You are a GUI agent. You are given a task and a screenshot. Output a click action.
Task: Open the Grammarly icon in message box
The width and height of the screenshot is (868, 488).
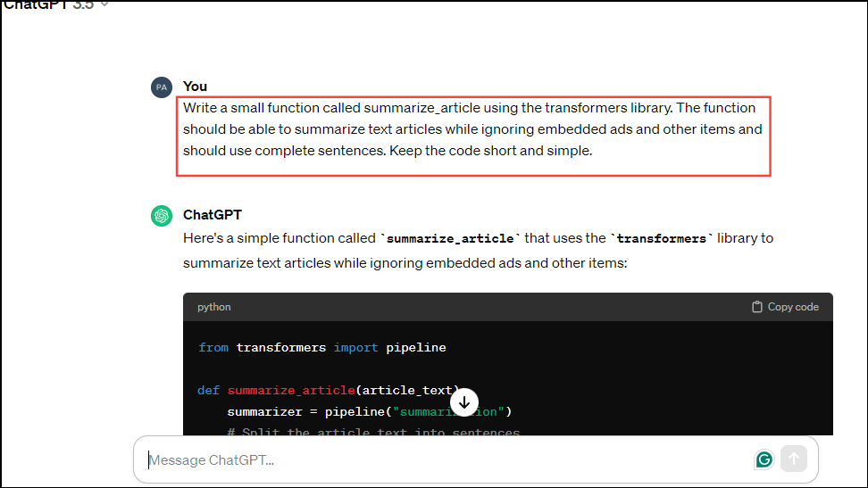(x=764, y=459)
